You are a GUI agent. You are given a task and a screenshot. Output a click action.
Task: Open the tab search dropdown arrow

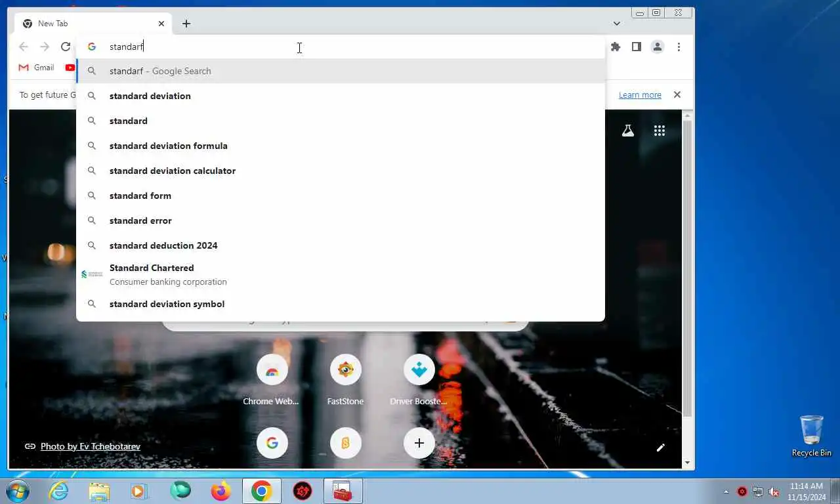point(616,24)
